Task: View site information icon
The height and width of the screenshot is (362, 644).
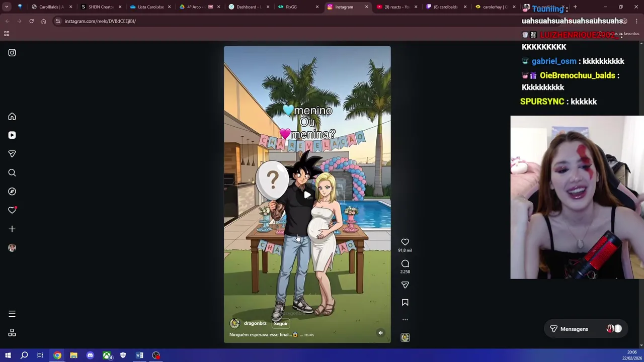Action: (58, 21)
